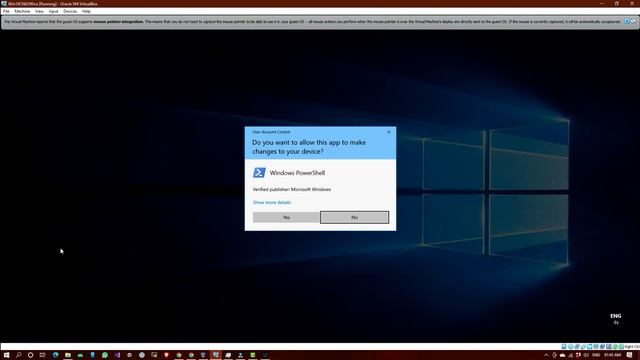
Task: Click the OneDrive cloud tray icon
Action: click(562, 355)
